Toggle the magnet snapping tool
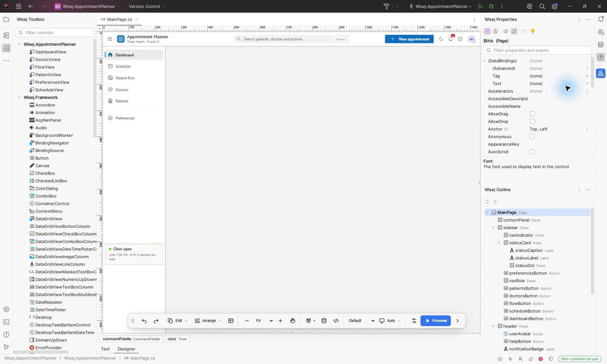Image resolution: width=607 pixels, height=364 pixels. tap(309, 321)
